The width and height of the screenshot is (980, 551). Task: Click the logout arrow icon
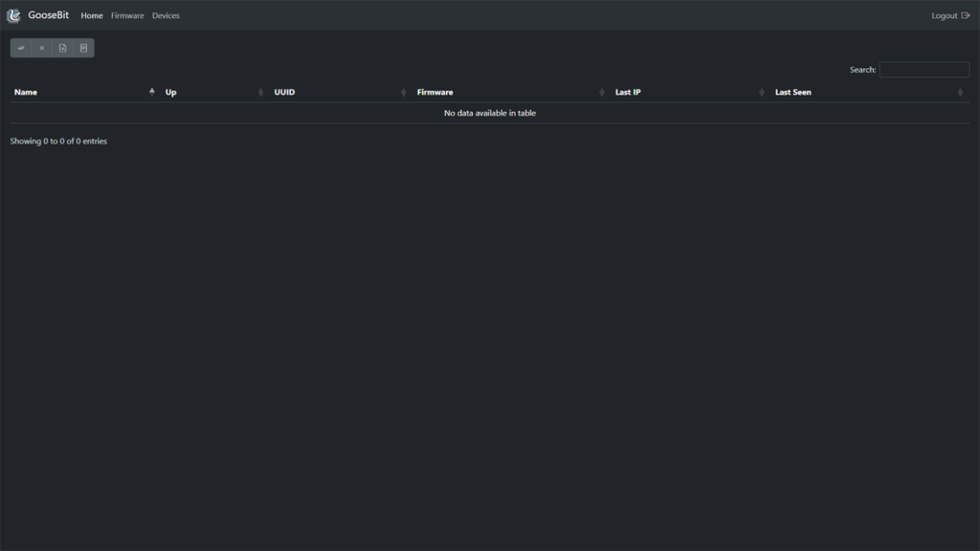965,15
